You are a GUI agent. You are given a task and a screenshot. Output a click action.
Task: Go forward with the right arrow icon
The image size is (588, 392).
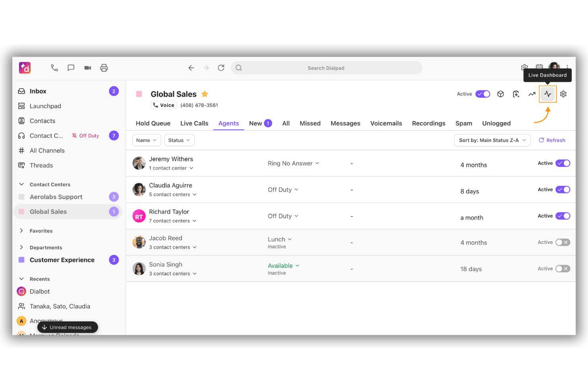[206, 68]
